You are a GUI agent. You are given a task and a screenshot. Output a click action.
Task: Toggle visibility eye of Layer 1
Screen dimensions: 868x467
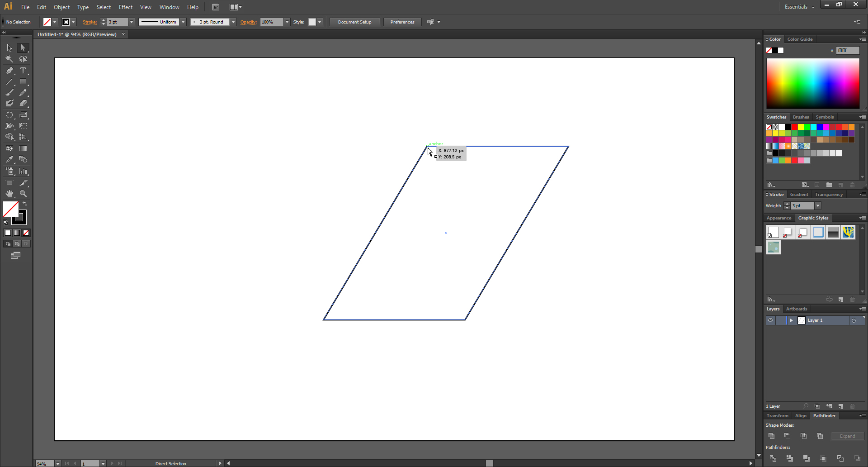click(770, 320)
